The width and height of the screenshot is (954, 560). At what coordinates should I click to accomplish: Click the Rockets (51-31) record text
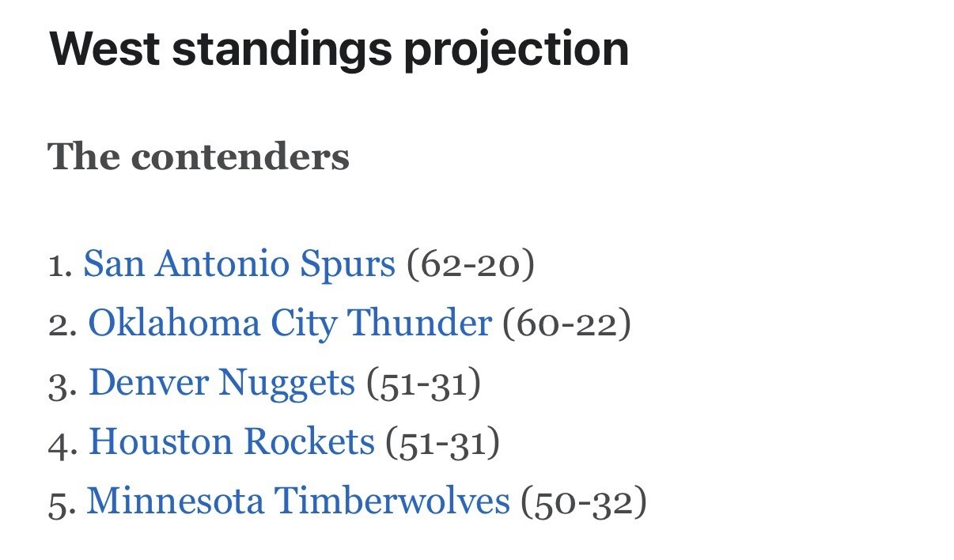(442, 442)
